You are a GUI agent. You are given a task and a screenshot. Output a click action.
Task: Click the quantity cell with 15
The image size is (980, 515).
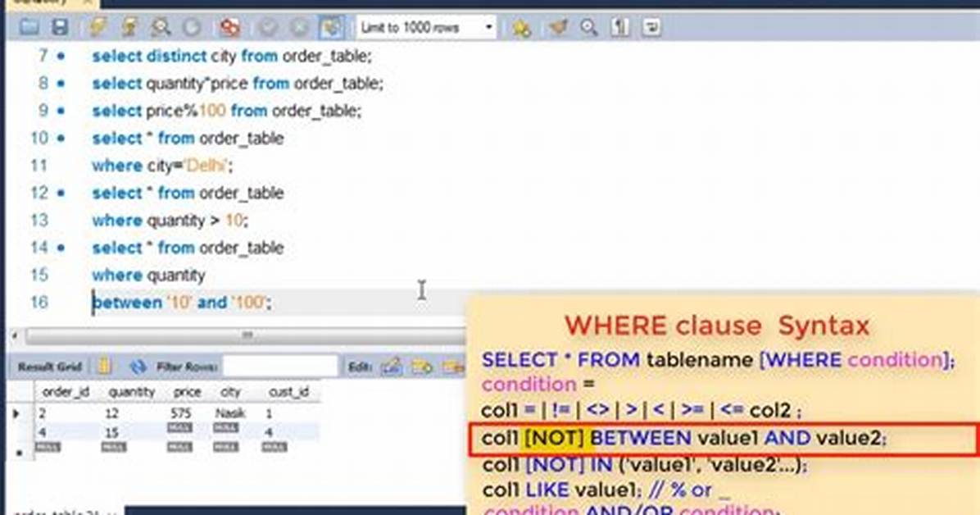pyautogui.click(x=112, y=432)
